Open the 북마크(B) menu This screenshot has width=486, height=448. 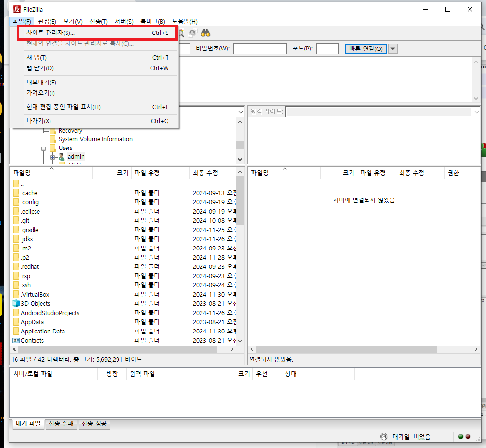point(152,21)
